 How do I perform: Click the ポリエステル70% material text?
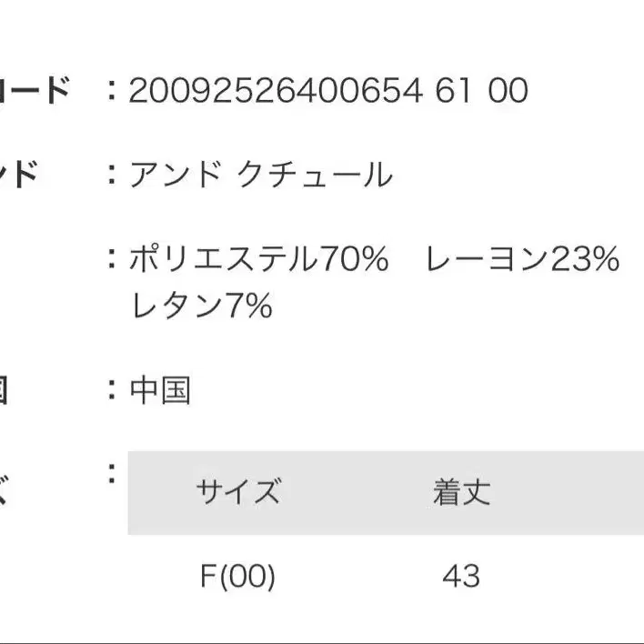pos(259,260)
